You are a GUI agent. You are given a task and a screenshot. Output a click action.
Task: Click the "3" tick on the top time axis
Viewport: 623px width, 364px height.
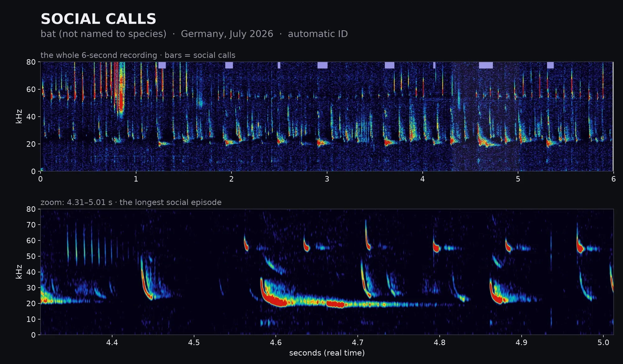click(327, 179)
